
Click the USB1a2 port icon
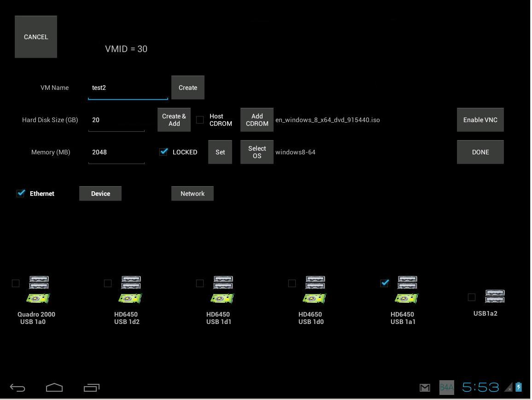tap(495, 296)
